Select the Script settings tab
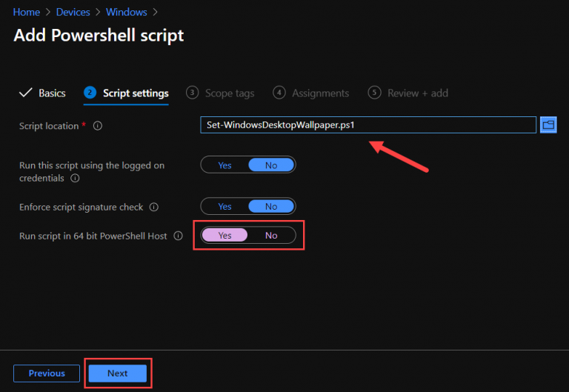Viewport: 569px width, 392px height. coord(136,93)
